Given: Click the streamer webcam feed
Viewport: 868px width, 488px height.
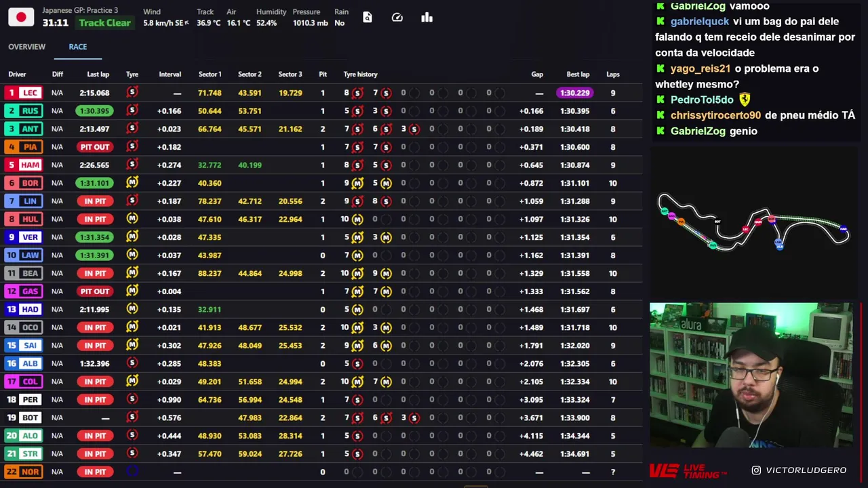Looking at the screenshot, I should [x=751, y=375].
